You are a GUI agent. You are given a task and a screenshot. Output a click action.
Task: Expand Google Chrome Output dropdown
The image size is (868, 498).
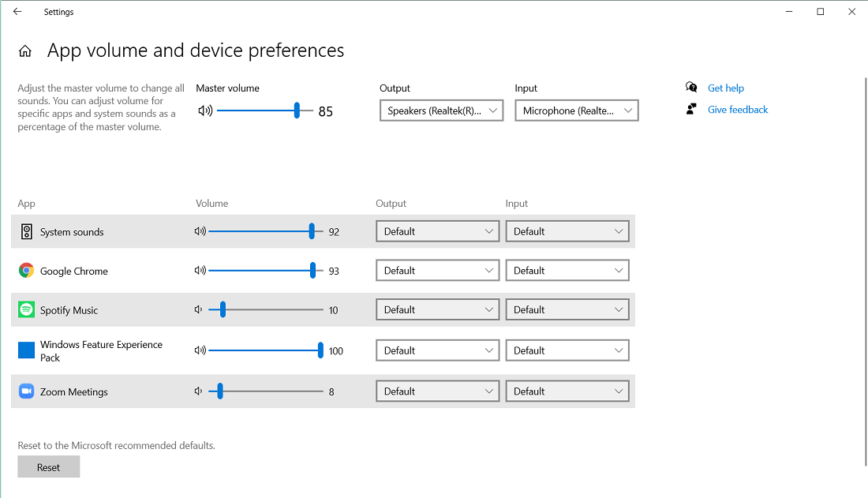[437, 271]
